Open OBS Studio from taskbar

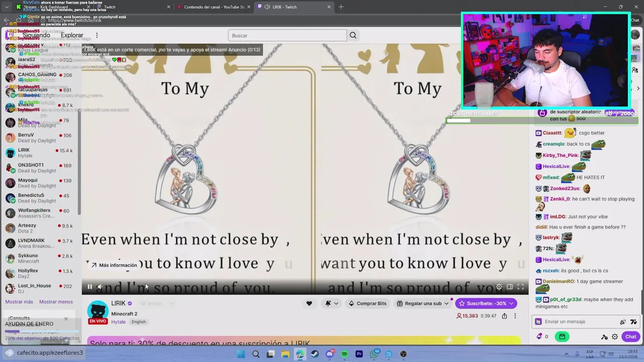coord(403,354)
